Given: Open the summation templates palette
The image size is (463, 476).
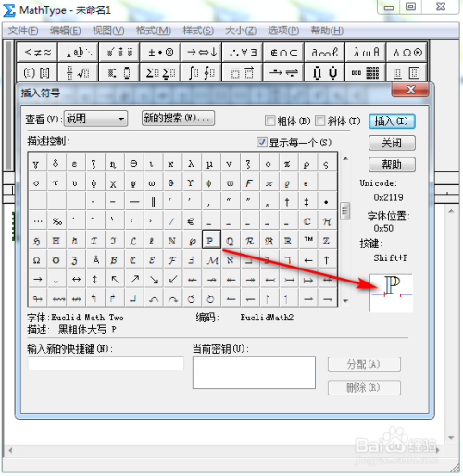Looking at the screenshot, I should (160, 73).
